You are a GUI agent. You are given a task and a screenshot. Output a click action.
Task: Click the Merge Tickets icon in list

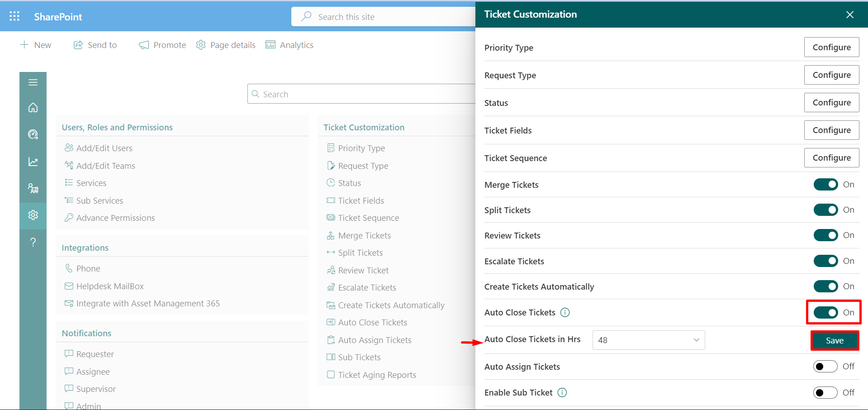click(x=331, y=235)
